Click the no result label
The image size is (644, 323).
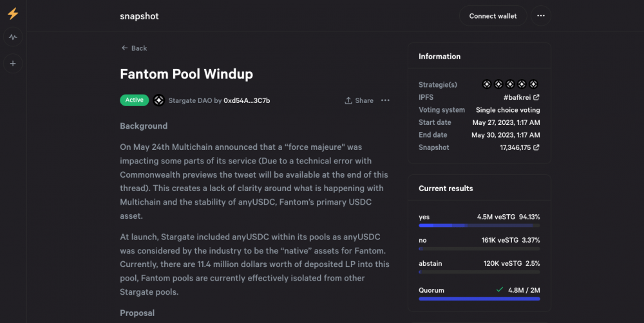click(x=422, y=241)
